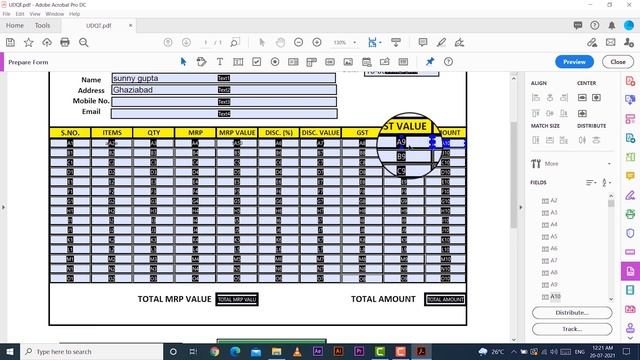Select field A10 in Fields list

(551, 296)
